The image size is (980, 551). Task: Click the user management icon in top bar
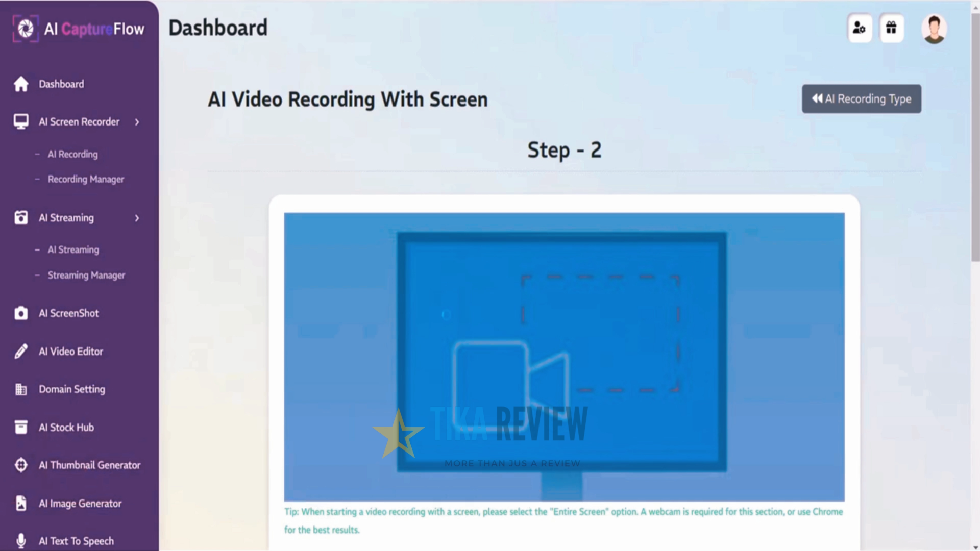tap(860, 28)
